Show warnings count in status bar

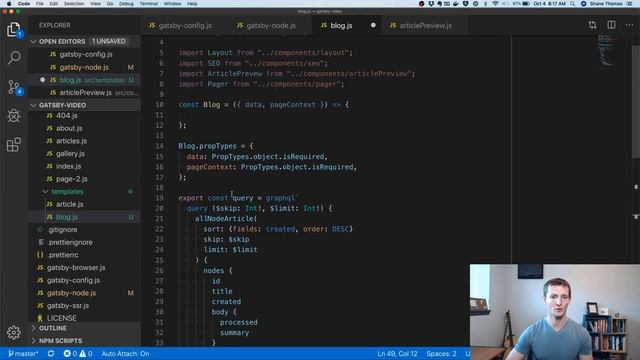click(x=86, y=353)
